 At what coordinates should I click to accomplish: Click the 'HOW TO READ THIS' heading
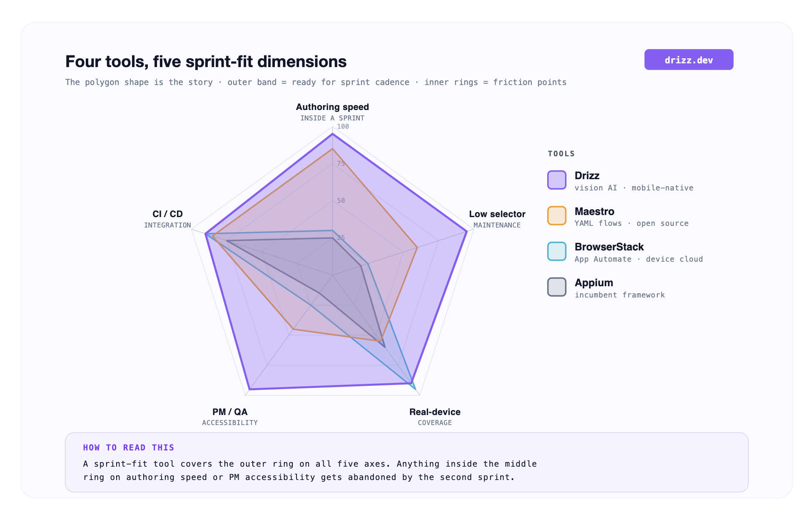point(129,447)
